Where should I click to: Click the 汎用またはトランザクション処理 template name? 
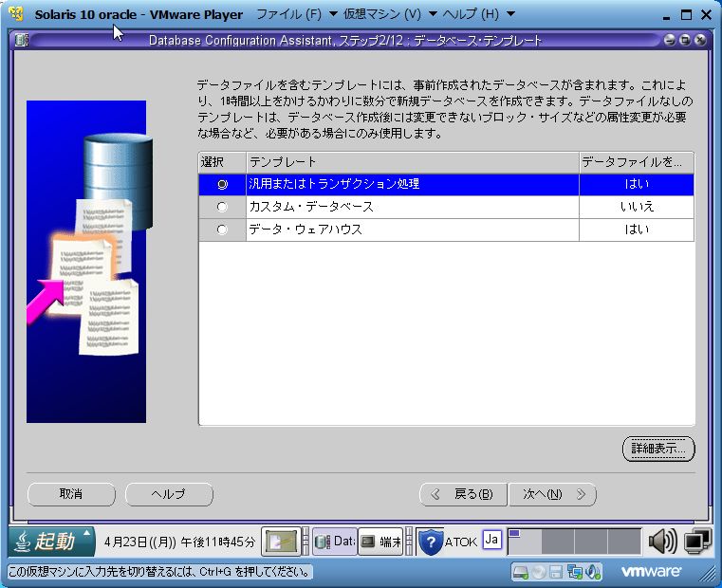click(x=334, y=184)
